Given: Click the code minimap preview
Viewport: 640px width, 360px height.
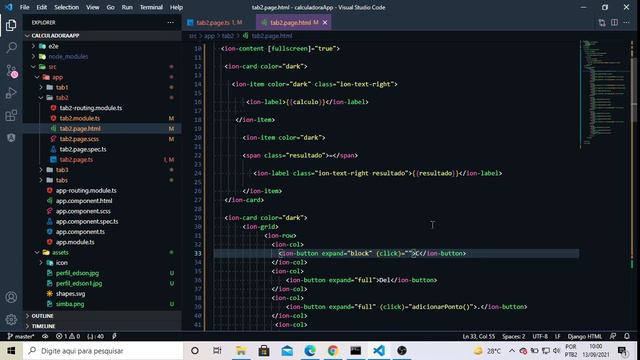Looking at the screenshot, I should click(x=605, y=94).
